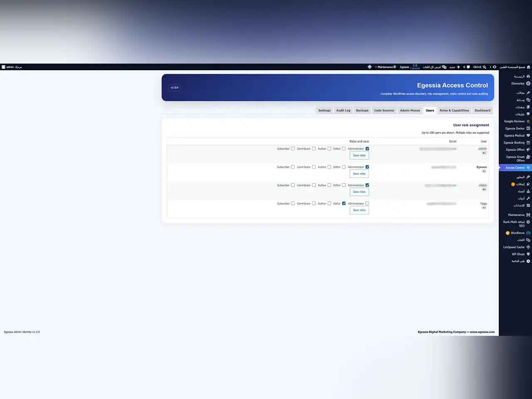Uncheck Editor role for user #3
Viewport: 532px width, 399px height.
(344, 204)
